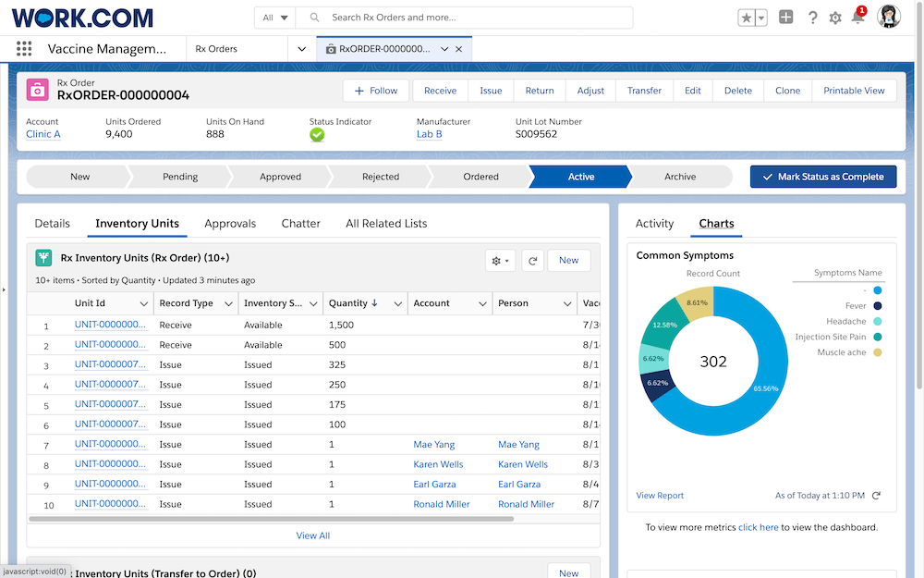924x578 pixels.
Task: Open the App Launcher grid icon
Action: click(24, 49)
